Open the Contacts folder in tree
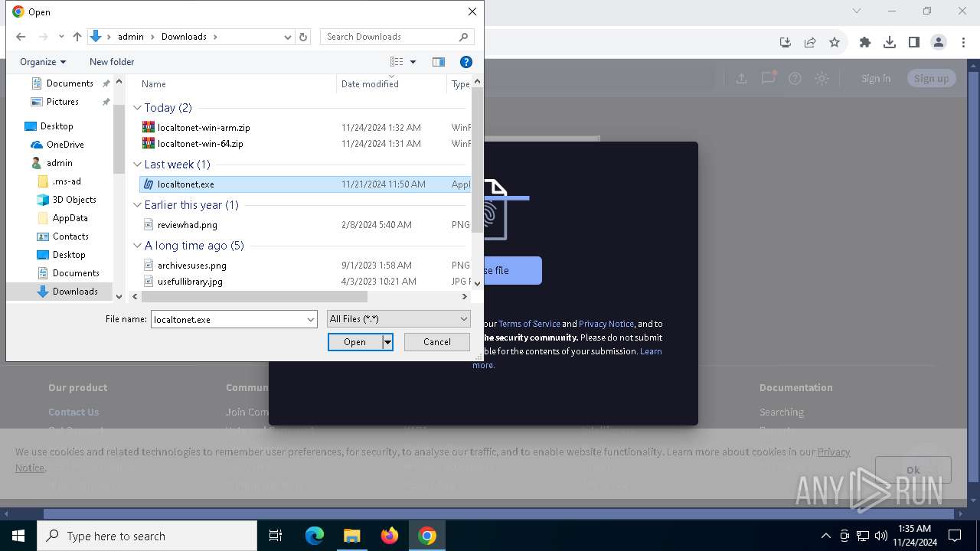 (70, 236)
